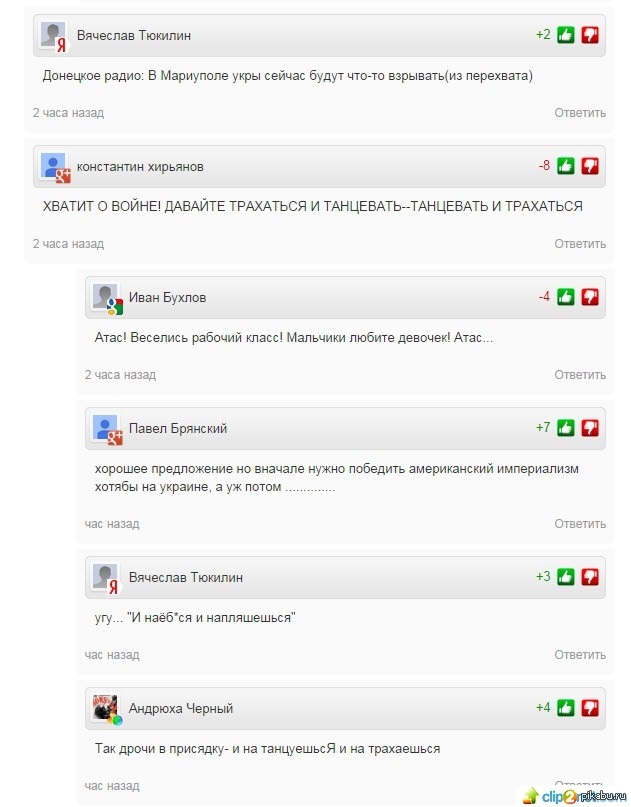Open Павел Брянский's profile by username
The image size is (631, 807).
pyautogui.click(x=178, y=428)
